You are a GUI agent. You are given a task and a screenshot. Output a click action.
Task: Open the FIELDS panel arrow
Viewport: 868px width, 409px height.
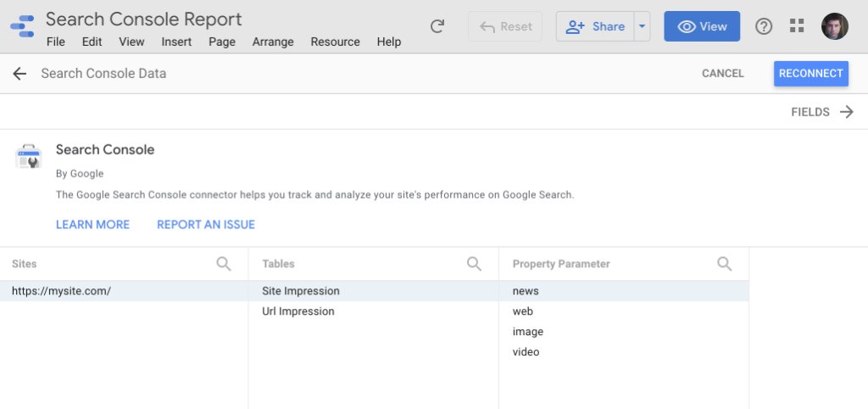click(x=846, y=112)
